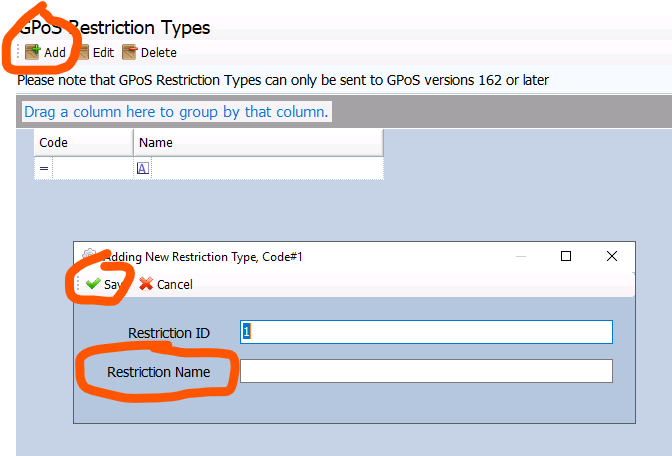The height and width of the screenshot is (456, 672).
Task: Maximize the Adding New Restriction Type dialog
Action: [566, 256]
